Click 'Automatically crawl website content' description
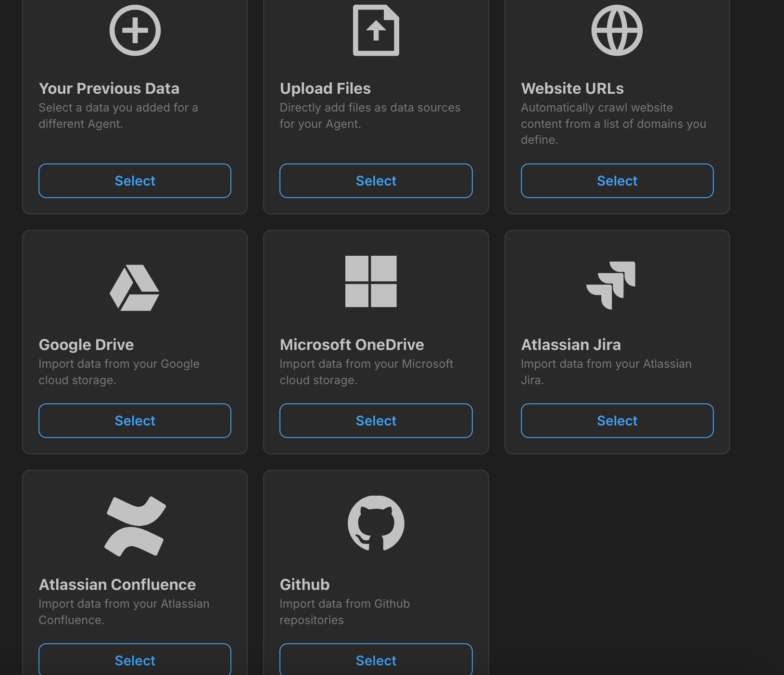Screen dimensions: 784x675 click(613, 124)
